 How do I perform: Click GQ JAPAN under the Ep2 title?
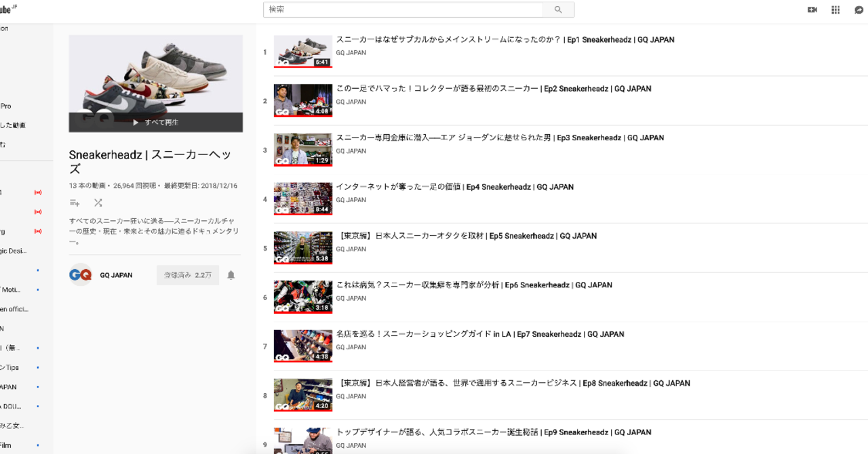pyautogui.click(x=351, y=102)
